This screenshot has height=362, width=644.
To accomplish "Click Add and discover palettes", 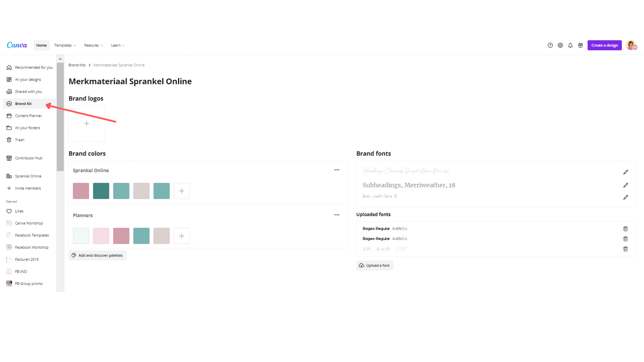I will click(x=97, y=255).
